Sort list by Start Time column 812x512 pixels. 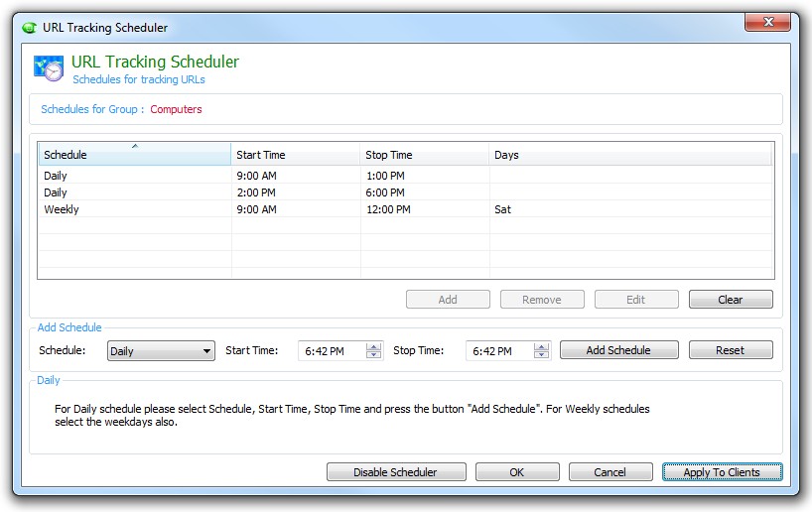pos(295,155)
